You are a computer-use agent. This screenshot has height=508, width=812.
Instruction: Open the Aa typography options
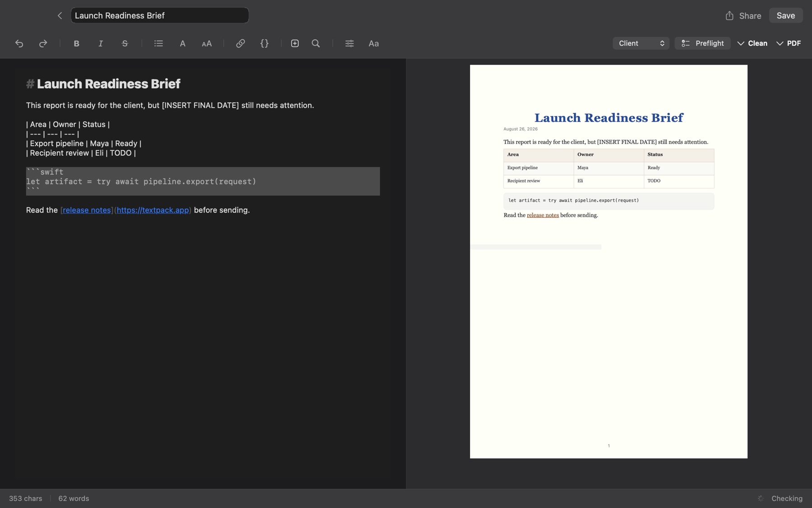tap(374, 43)
